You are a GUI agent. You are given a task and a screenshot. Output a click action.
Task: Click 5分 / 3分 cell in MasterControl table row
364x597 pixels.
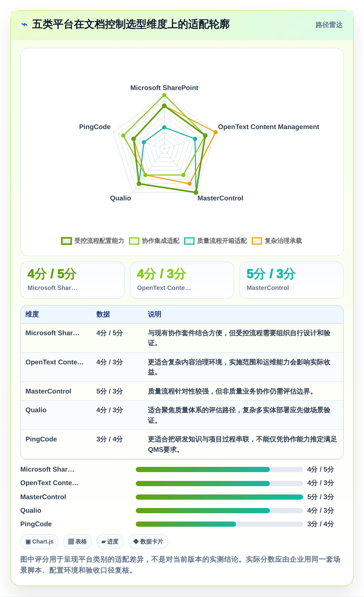pyautogui.click(x=109, y=391)
